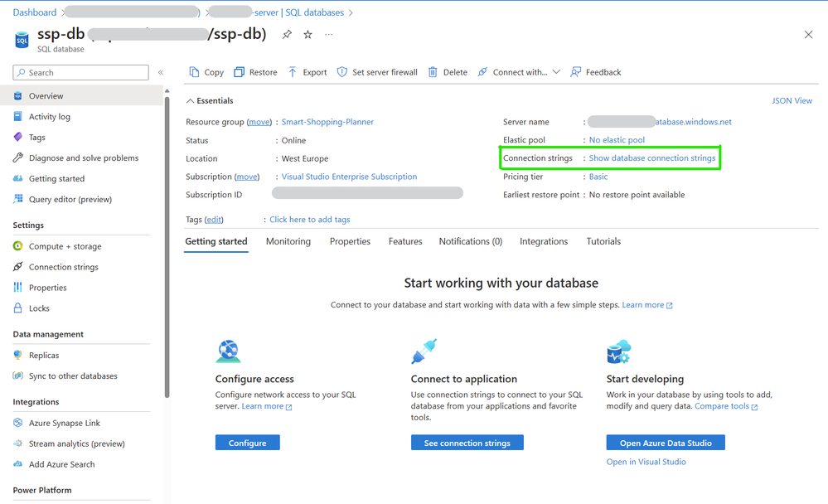Click the Copy icon in toolbar
828x504 pixels.
[x=194, y=72]
